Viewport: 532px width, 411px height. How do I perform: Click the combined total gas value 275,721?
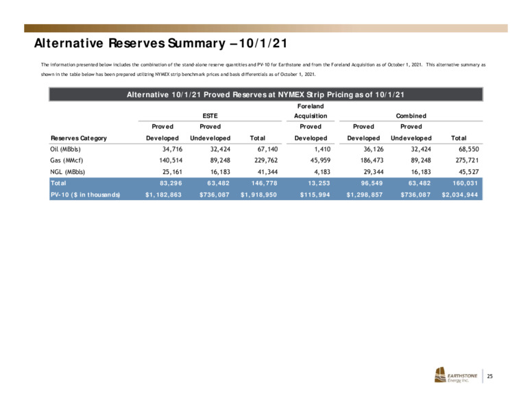(x=467, y=160)
